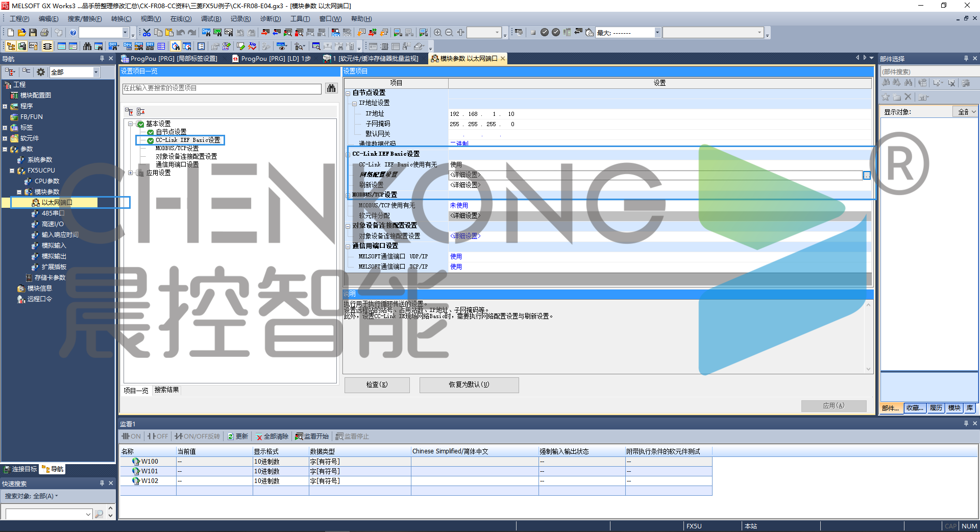Image resolution: width=980 pixels, height=532 pixels.
Task: Click the Module Configuration Diagram icon in the tree
Action: click(15, 95)
